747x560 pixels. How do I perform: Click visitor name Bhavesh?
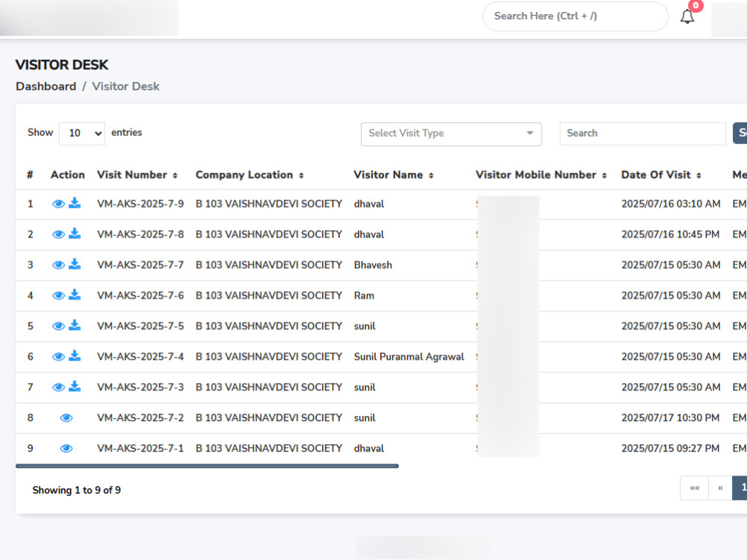pos(373,265)
